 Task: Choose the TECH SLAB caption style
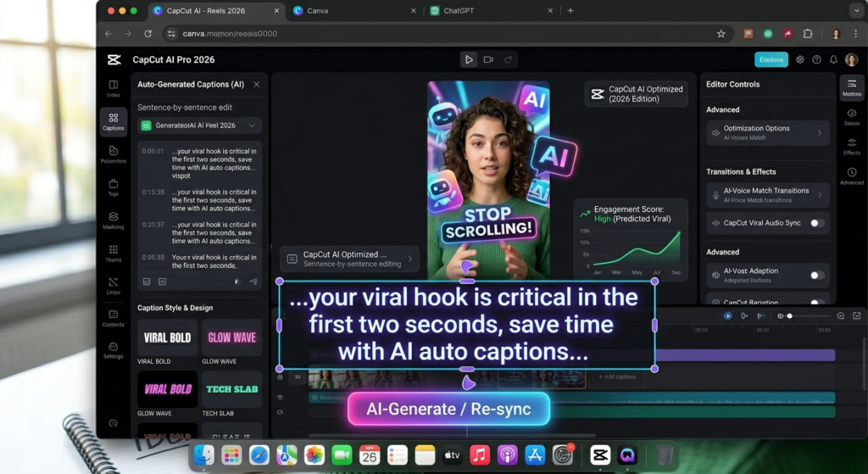[x=232, y=389]
